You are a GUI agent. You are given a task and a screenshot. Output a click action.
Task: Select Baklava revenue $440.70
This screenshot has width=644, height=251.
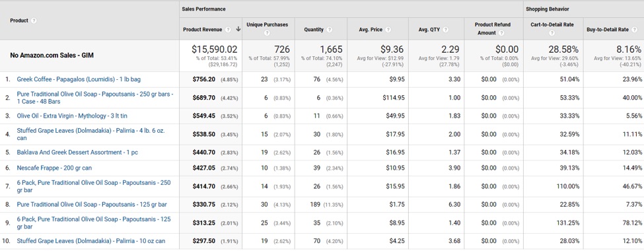click(203, 153)
